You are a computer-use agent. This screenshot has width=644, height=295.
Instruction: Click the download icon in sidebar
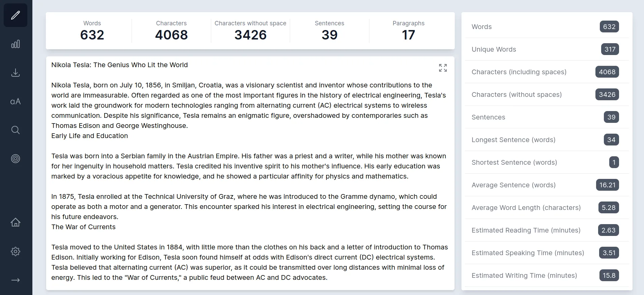tap(16, 73)
